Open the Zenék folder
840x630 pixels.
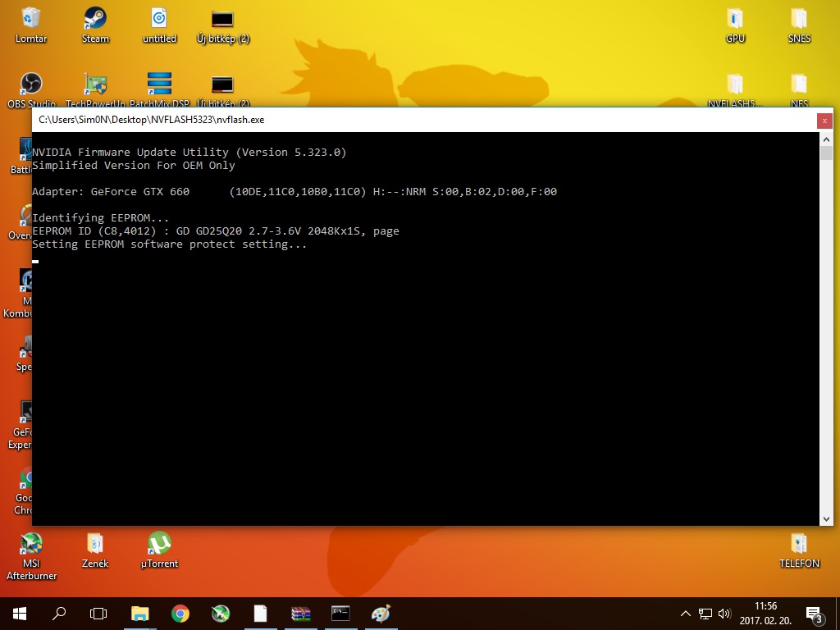95,550
